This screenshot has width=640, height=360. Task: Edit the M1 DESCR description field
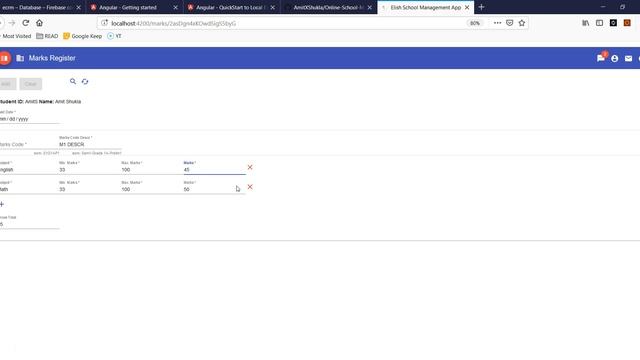click(90, 144)
